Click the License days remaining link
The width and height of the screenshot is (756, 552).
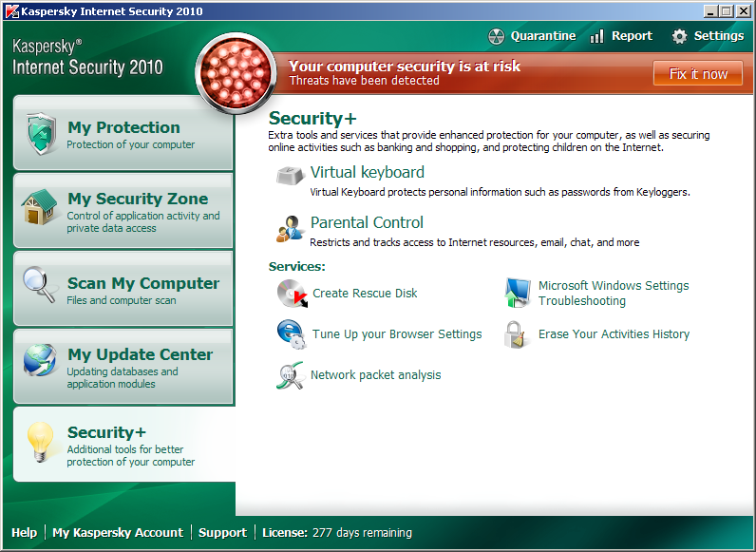(x=337, y=533)
